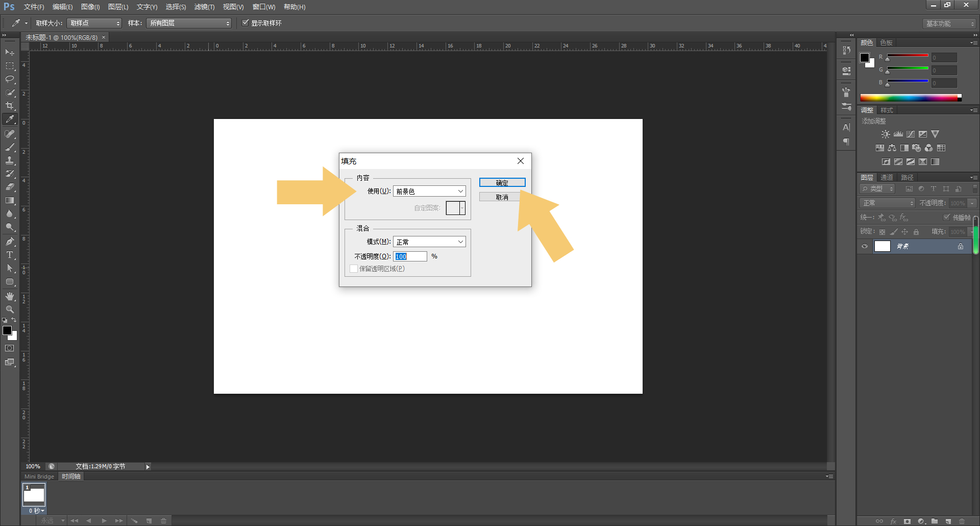Select the Clone Stamp tool
The height and width of the screenshot is (526, 980).
click(10, 160)
